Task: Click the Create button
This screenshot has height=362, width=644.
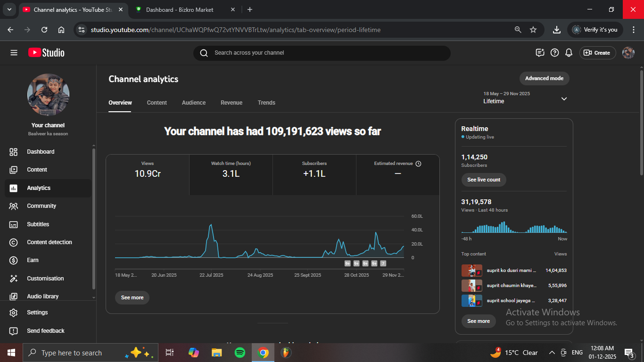Action: (597, 53)
